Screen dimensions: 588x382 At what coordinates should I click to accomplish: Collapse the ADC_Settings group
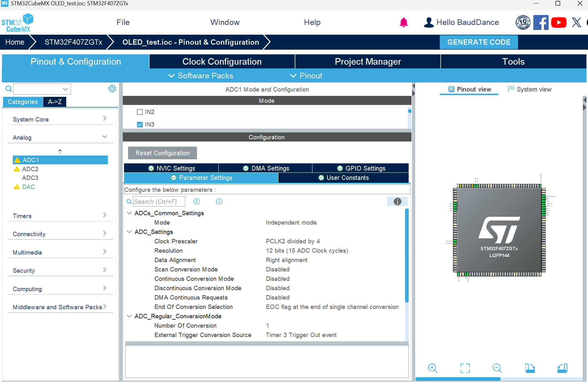pyautogui.click(x=129, y=232)
